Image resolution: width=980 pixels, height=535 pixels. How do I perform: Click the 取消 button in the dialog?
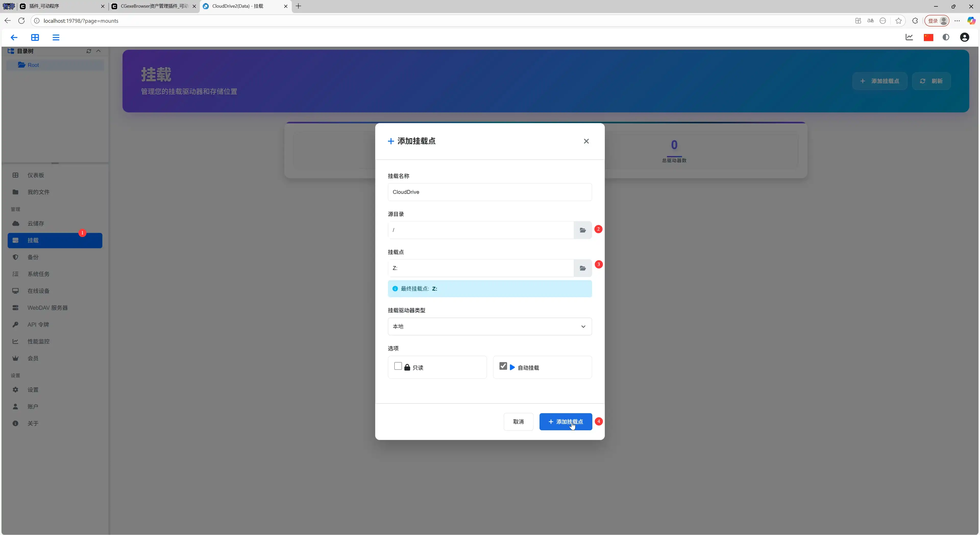519,422
